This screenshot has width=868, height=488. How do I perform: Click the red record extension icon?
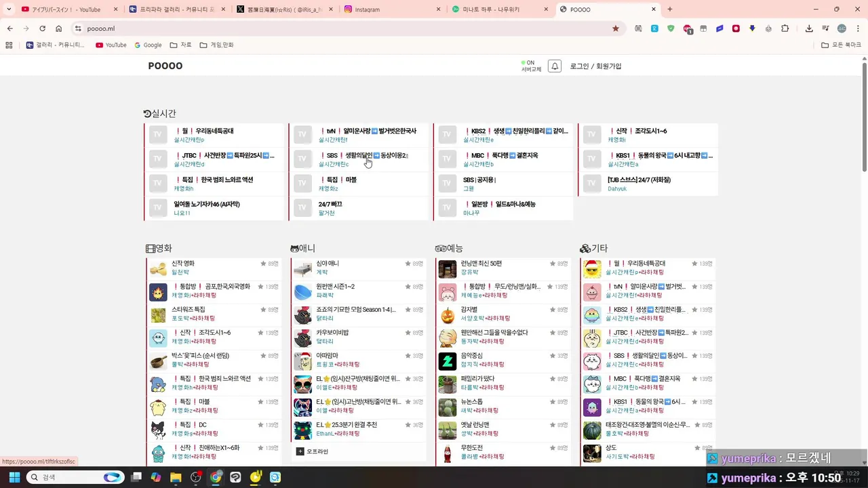click(736, 28)
